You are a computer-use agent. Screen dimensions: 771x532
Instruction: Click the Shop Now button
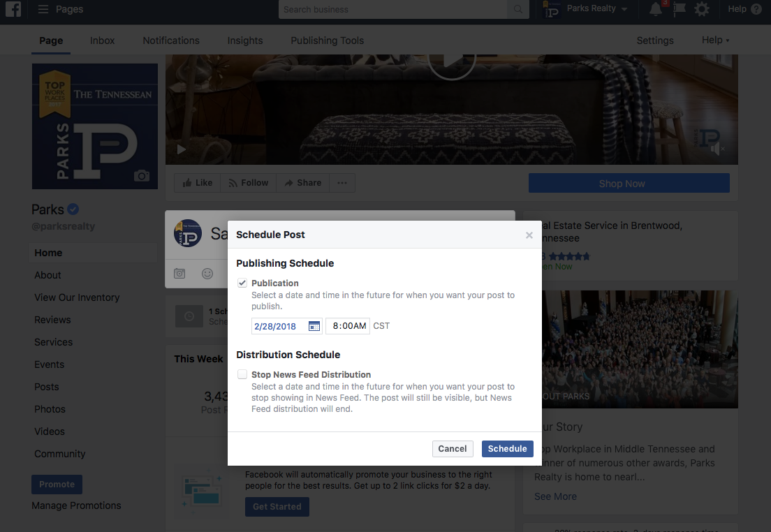[629, 184]
